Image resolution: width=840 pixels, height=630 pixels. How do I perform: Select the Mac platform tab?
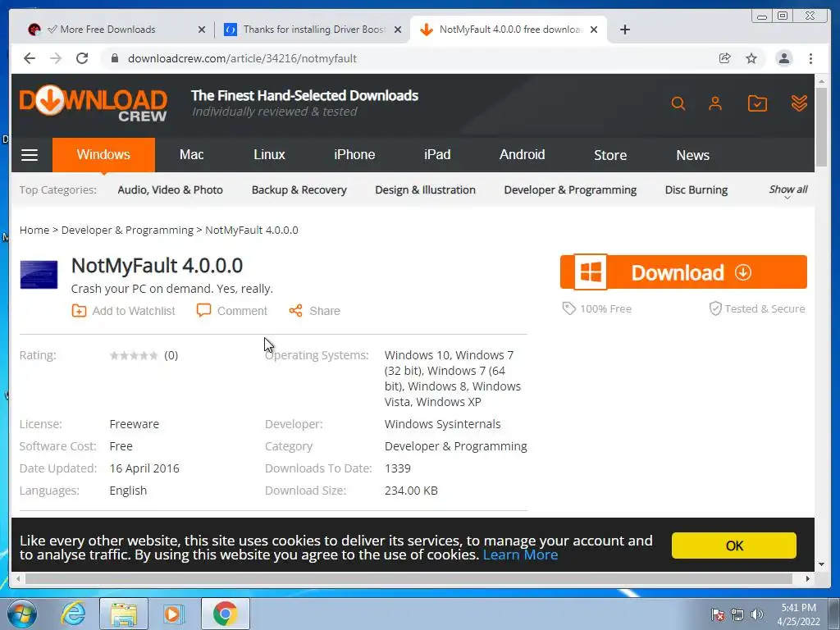click(191, 155)
